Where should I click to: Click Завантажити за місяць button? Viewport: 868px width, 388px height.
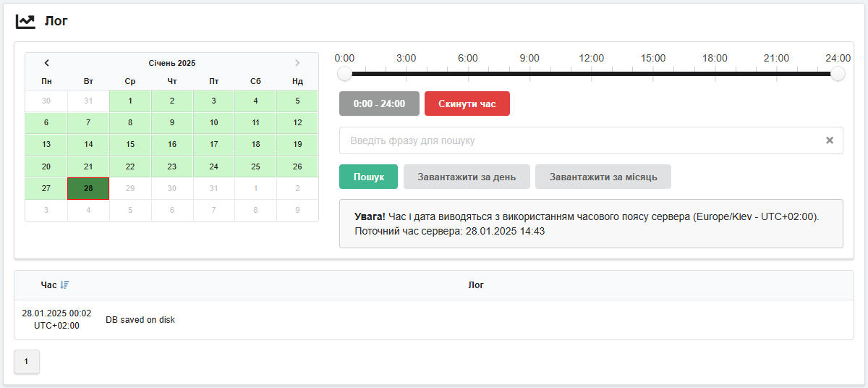click(x=603, y=177)
